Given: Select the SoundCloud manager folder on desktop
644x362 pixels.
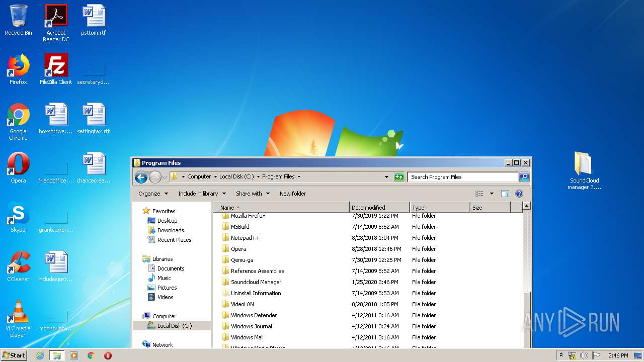Looking at the screenshot, I should tap(584, 171).
